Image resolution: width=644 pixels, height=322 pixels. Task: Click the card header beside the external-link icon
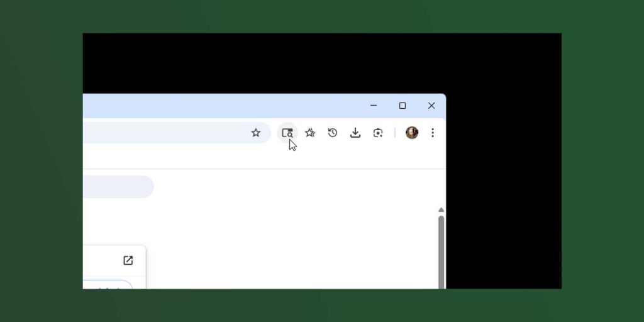(101, 260)
